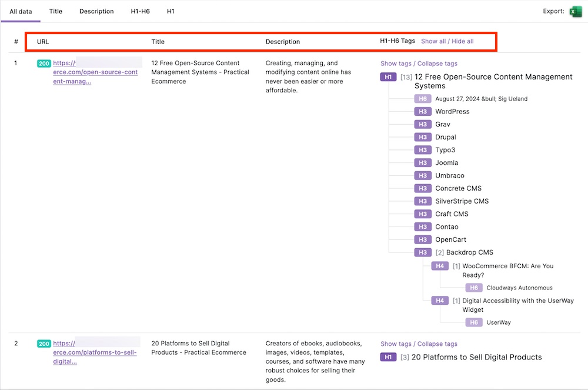Click the H4 badge for WooCommerce BFCM heading

click(439, 266)
